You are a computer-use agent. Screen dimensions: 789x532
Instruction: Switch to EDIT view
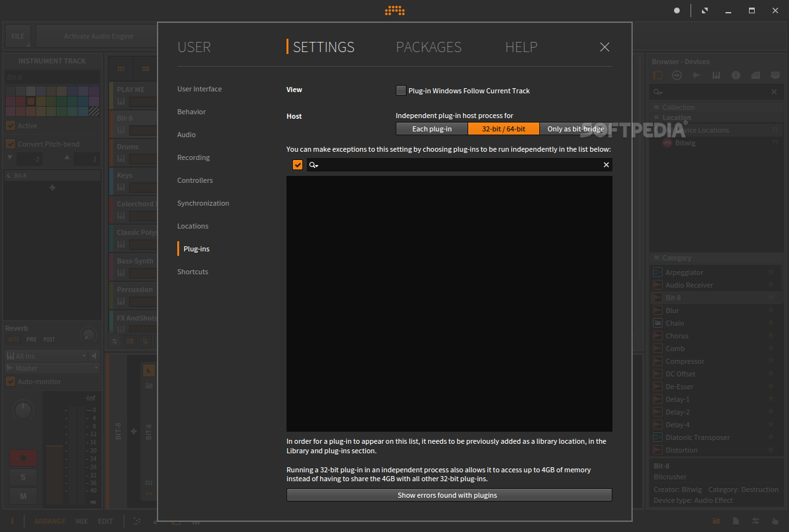[x=105, y=521]
